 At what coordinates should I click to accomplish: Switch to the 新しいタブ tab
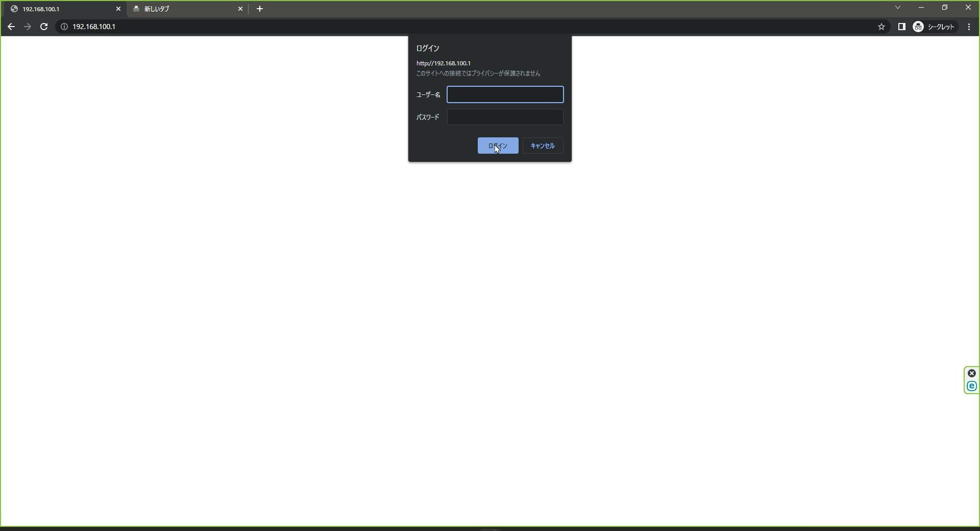click(x=186, y=9)
